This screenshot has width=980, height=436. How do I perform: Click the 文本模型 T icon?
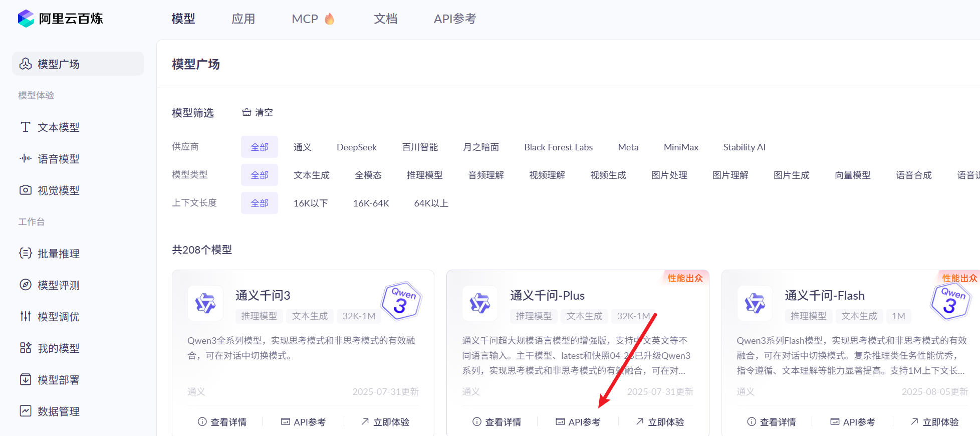(x=26, y=127)
